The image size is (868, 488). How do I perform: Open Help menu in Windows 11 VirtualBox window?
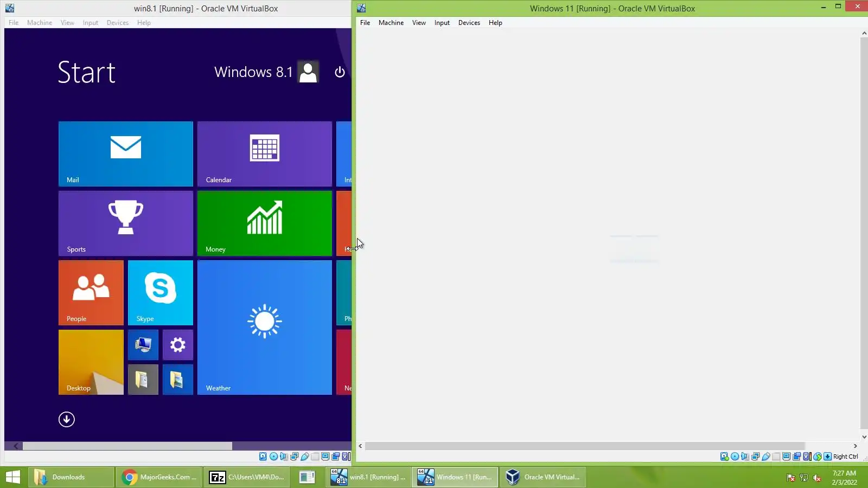coord(495,23)
